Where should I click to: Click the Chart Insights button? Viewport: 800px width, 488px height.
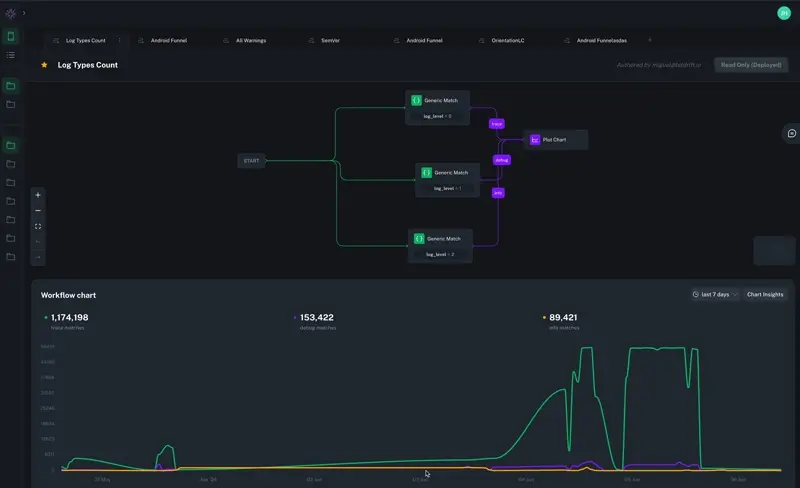tap(765, 295)
